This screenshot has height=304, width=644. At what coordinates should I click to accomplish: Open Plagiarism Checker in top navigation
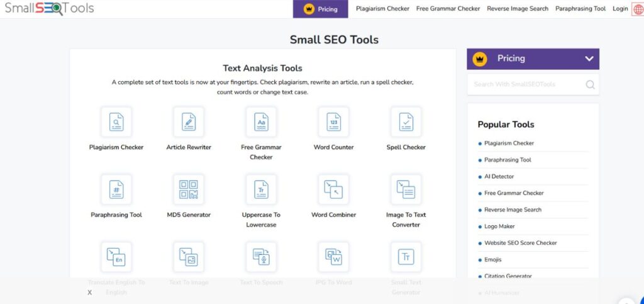point(382,9)
